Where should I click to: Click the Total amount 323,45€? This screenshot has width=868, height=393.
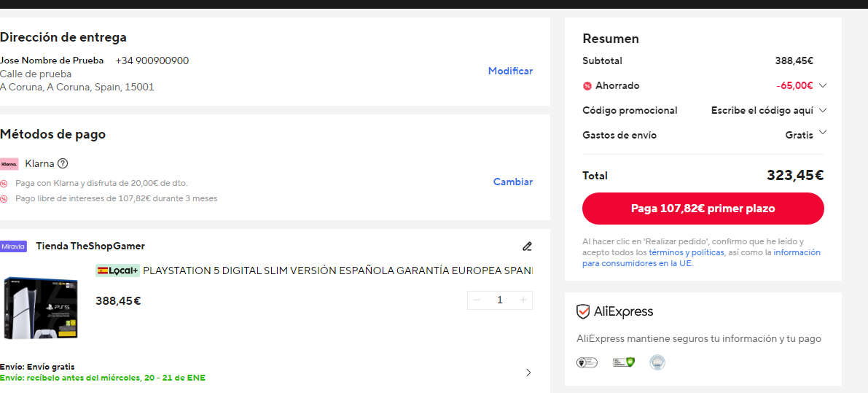tap(795, 176)
